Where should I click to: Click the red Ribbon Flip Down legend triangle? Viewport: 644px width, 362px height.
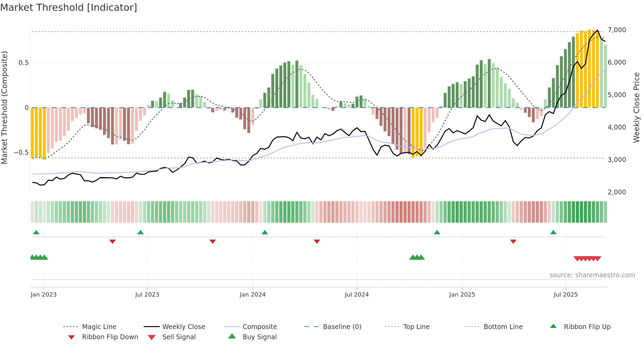[x=71, y=337]
